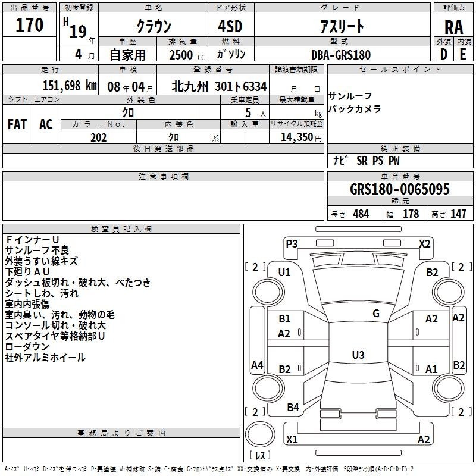Screen dimensions: 476x476
Task: Select the car name クラウン
Action: pos(154,26)
